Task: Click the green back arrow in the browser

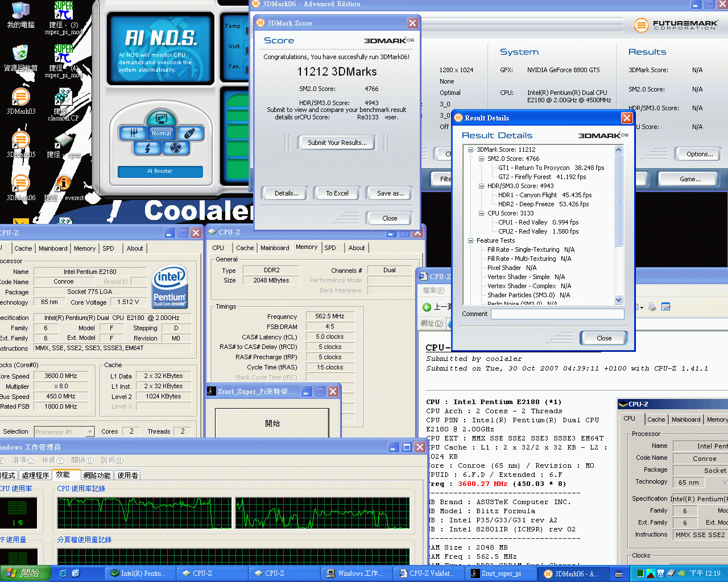Action: click(427, 307)
